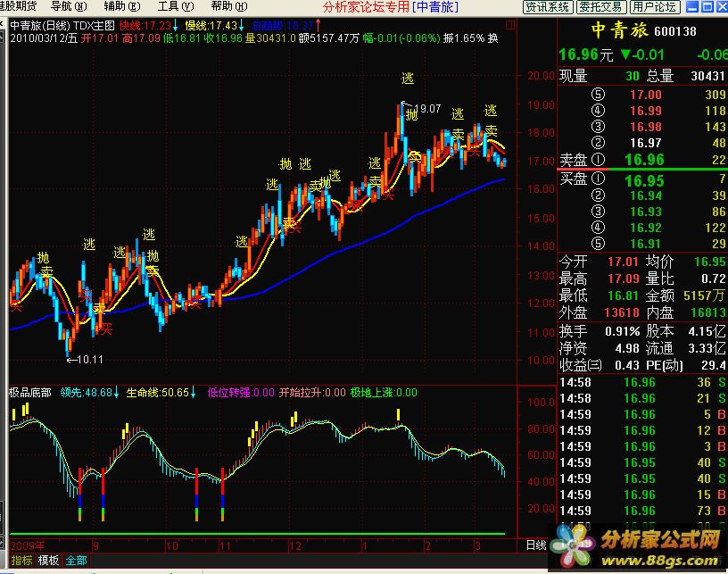Click buy level ② price 16.94

tap(645, 196)
